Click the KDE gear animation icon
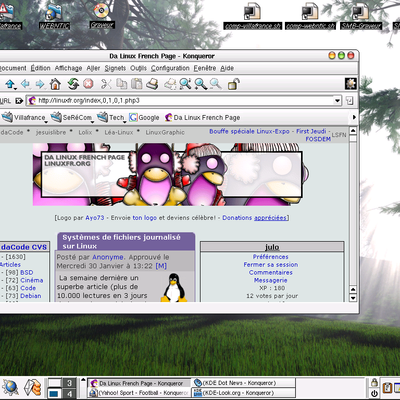Viewport: 400px width, 400px height. (x=351, y=84)
